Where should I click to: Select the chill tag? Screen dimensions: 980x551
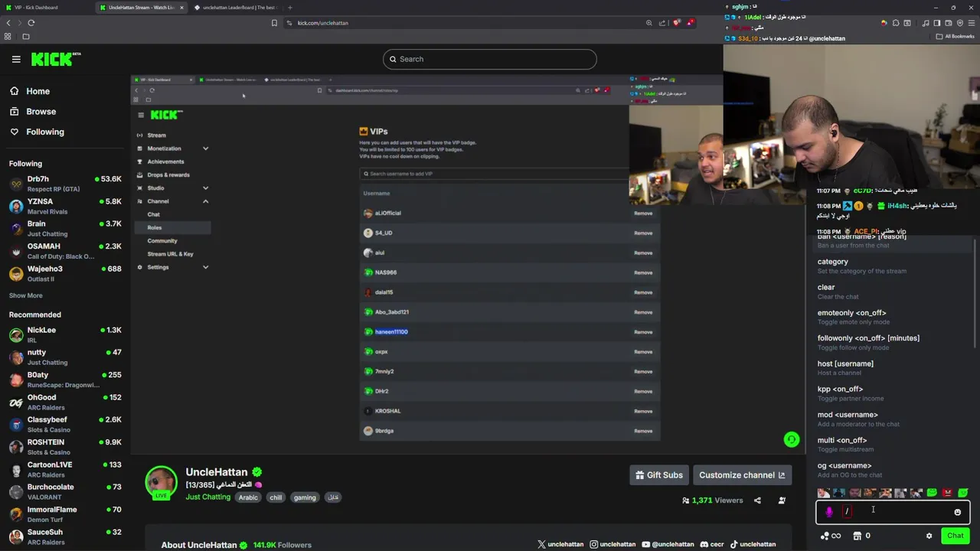click(x=276, y=497)
